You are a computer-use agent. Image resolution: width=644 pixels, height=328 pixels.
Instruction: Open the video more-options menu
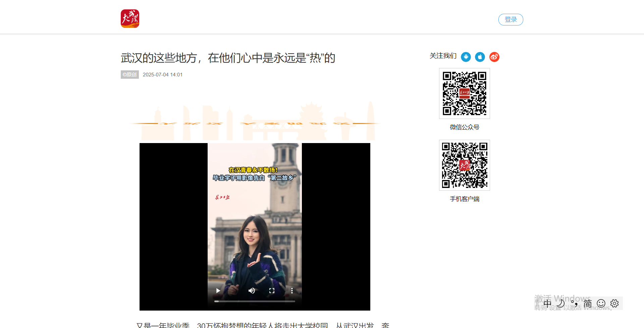tap(292, 290)
